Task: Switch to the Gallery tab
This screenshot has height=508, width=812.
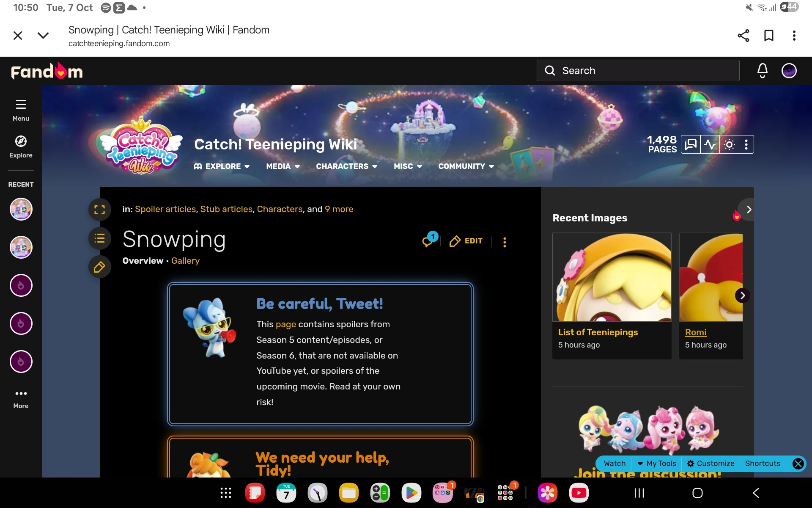Action: (x=185, y=261)
